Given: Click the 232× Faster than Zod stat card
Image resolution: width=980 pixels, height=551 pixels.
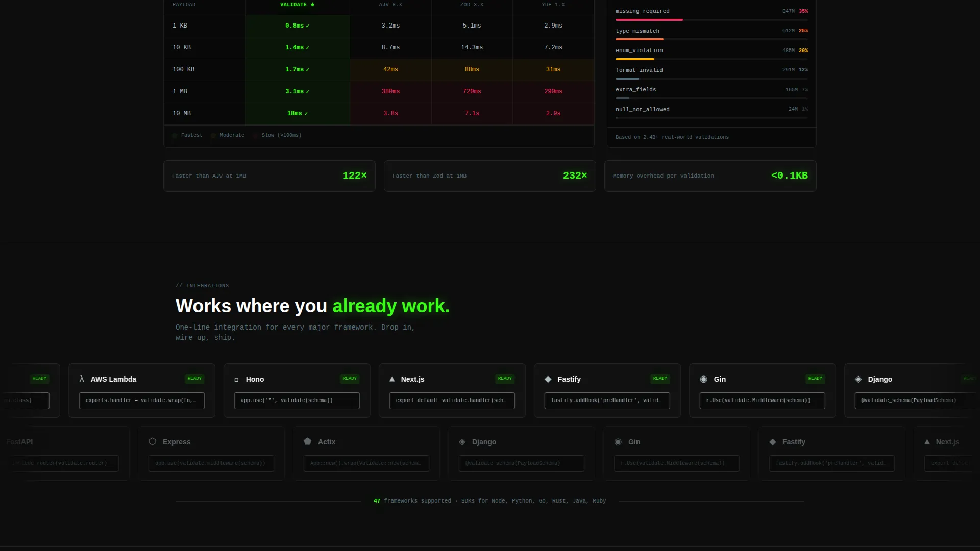Looking at the screenshot, I should pyautogui.click(x=490, y=176).
